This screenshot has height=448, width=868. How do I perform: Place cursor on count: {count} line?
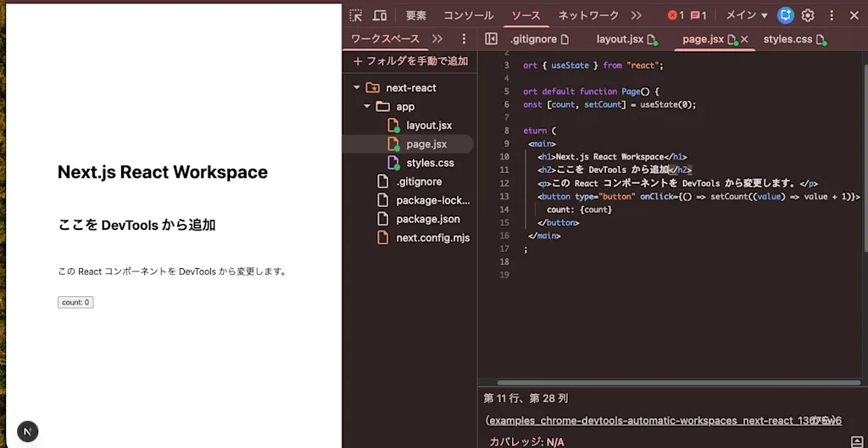click(x=579, y=210)
